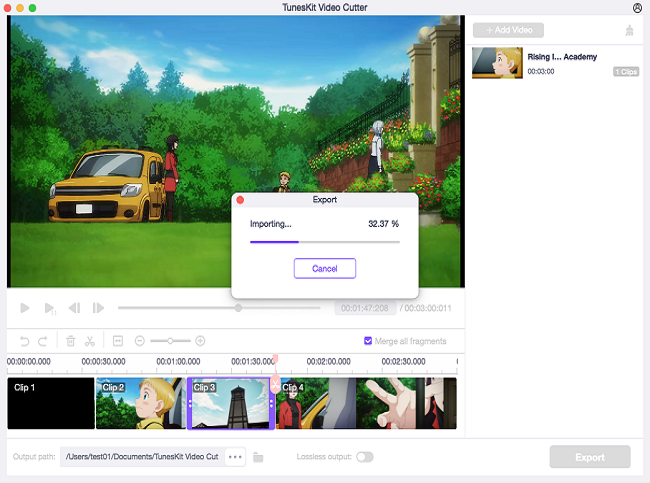Click the export progress bar
Screen dimensions: 650x483
pos(325,242)
